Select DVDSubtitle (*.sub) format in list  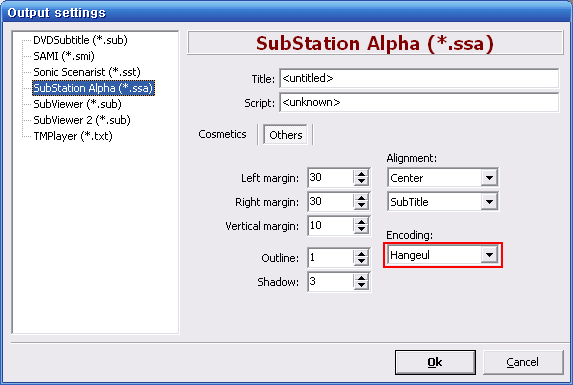[80, 40]
